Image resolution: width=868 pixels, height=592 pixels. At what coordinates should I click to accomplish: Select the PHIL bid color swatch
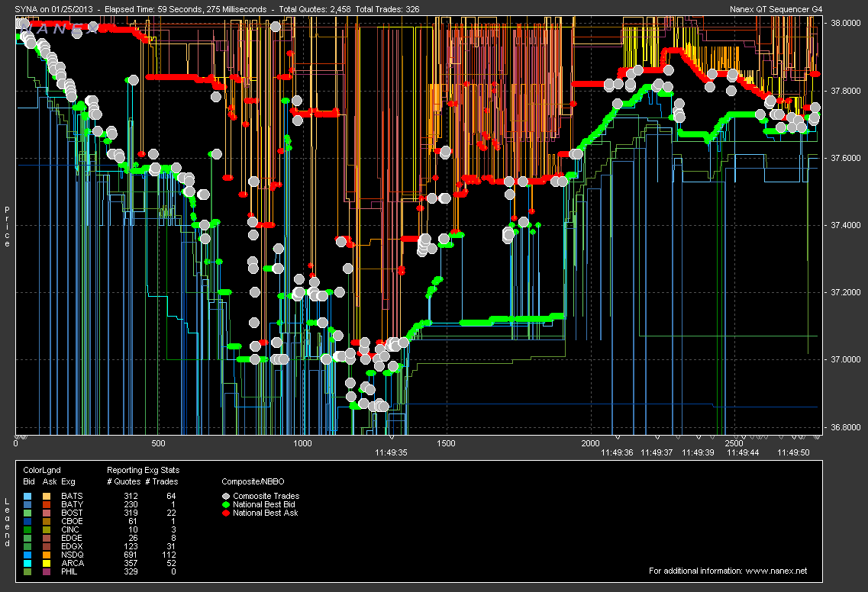[x=27, y=571]
